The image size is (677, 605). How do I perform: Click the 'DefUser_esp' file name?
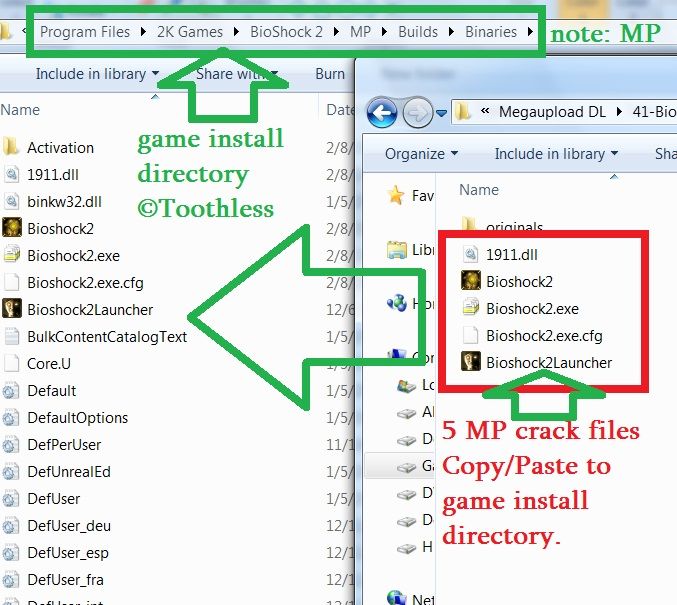(x=68, y=553)
